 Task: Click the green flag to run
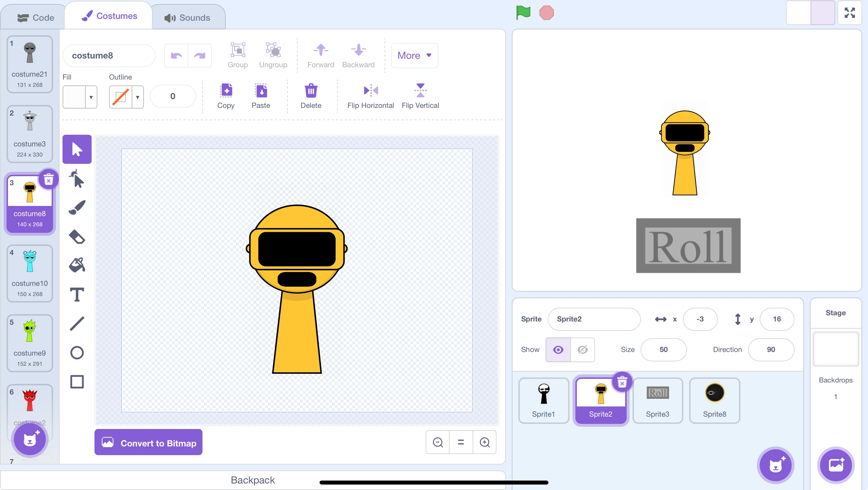point(523,13)
